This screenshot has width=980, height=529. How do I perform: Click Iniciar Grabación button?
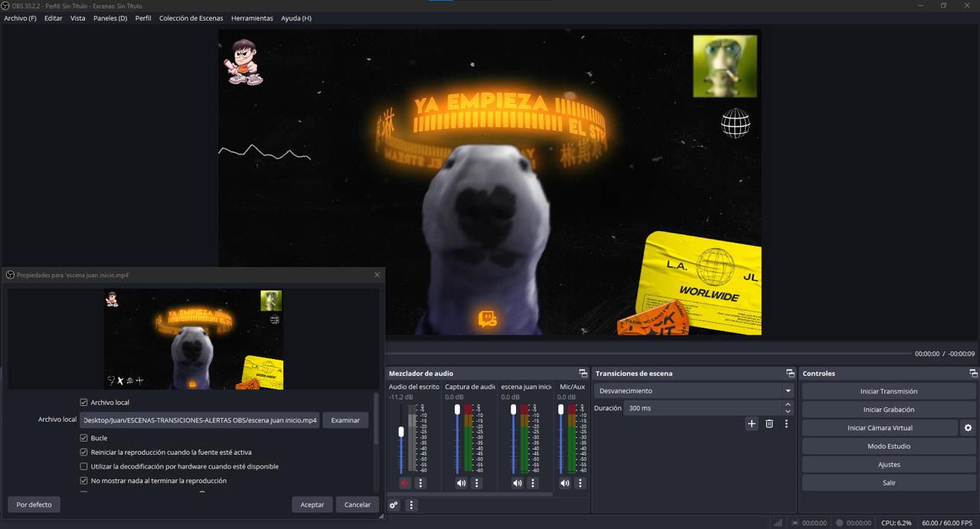[x=889, y=410]
